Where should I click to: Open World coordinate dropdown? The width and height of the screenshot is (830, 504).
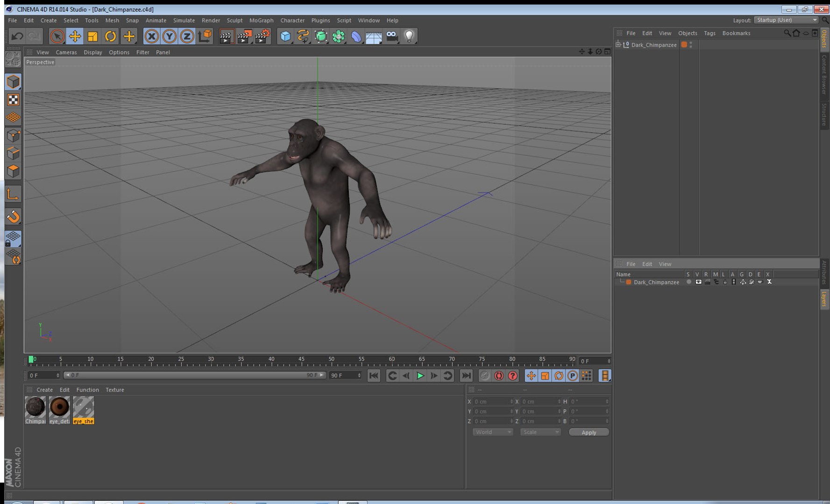(x=493, y=432)
